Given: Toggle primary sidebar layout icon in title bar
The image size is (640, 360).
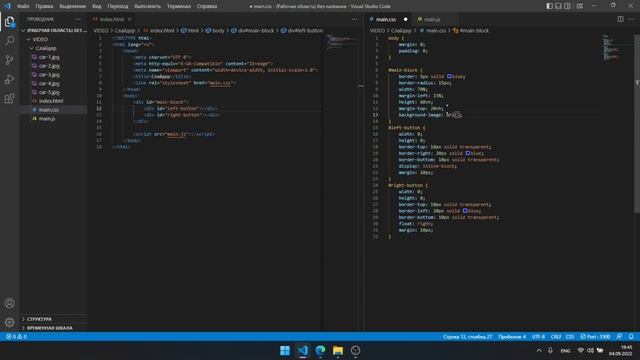Looking at the screenshot, I should point(549,6).
